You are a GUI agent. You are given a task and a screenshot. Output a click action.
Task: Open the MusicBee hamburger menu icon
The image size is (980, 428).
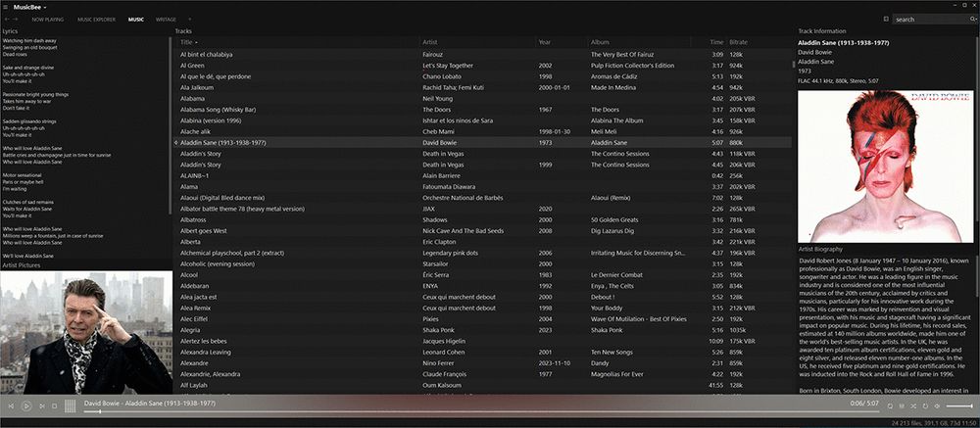6,7
